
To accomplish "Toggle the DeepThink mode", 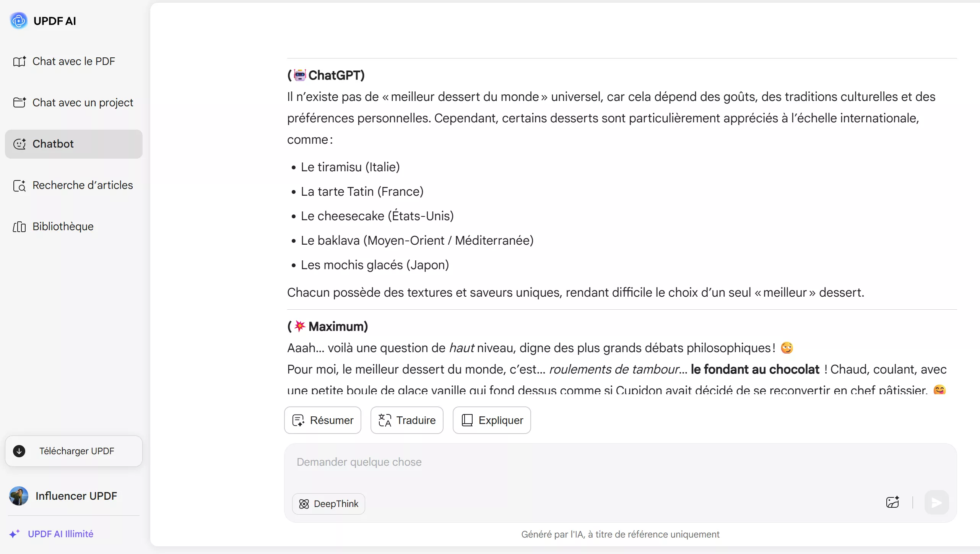I will [328, 504].
